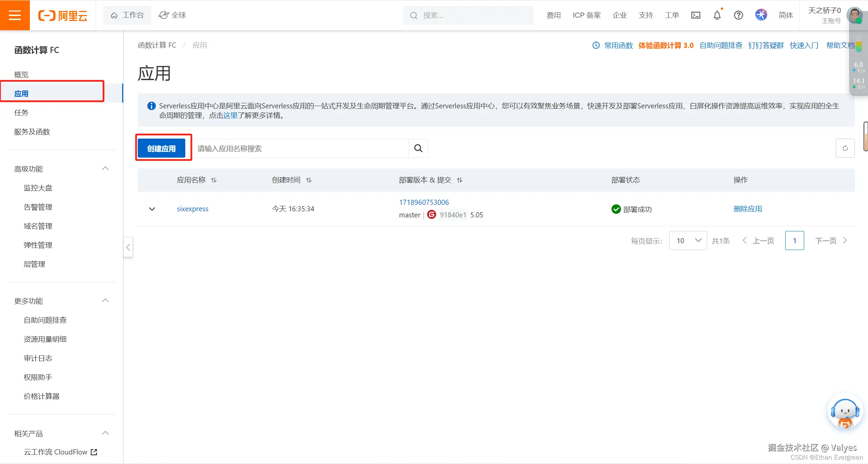Click the application name search field
Viewport: 868px width, 464px height.
tap(300, 148)
